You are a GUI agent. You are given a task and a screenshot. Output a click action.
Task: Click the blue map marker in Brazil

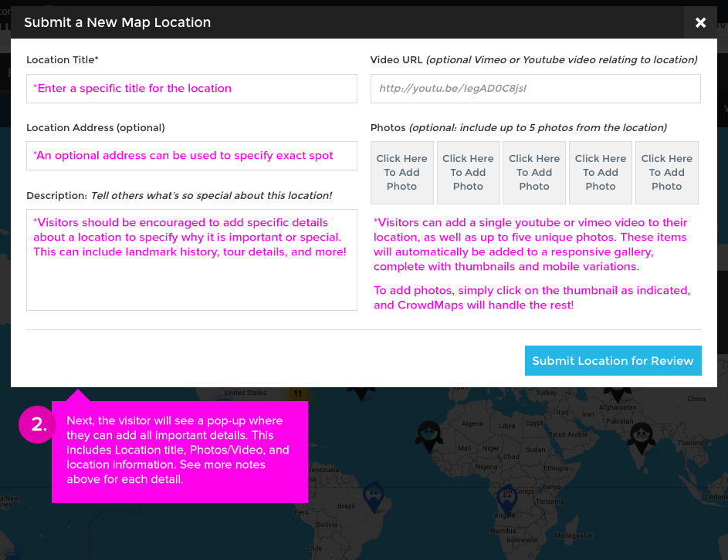coord(374,496)
